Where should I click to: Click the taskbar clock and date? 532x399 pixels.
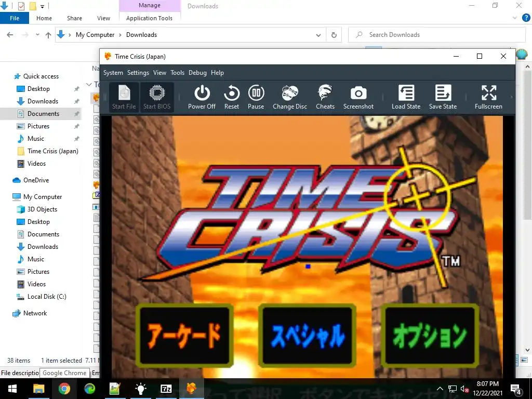click(x=487, y=389)
